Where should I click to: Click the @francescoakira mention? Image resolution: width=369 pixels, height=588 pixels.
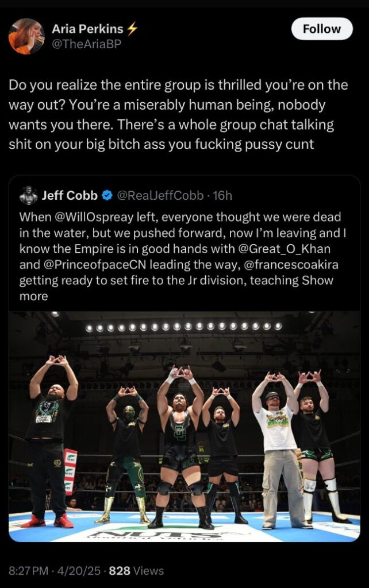293,264
